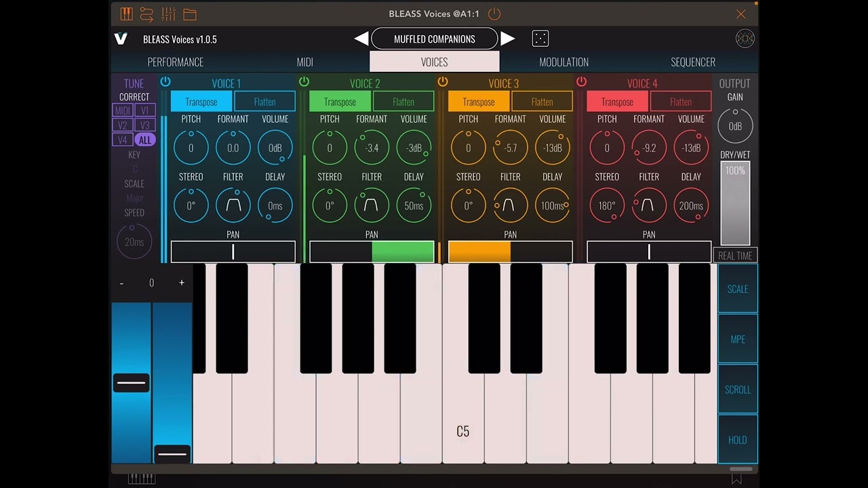Toggle tune correct V1 option

point(145,110)
